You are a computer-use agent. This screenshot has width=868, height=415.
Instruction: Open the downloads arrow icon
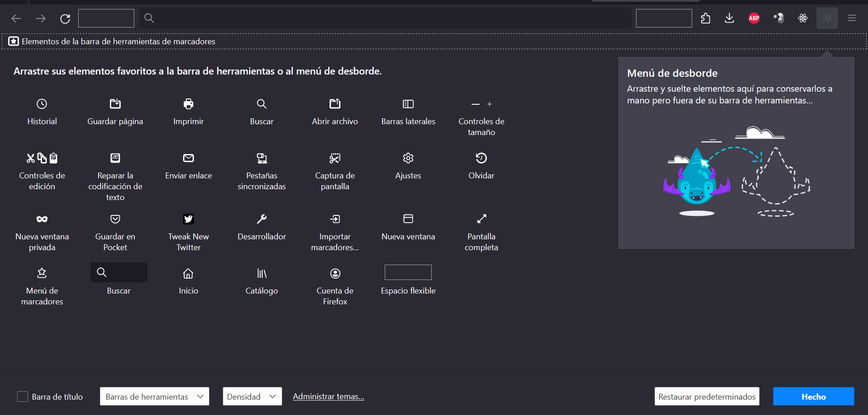pos(729,18)
